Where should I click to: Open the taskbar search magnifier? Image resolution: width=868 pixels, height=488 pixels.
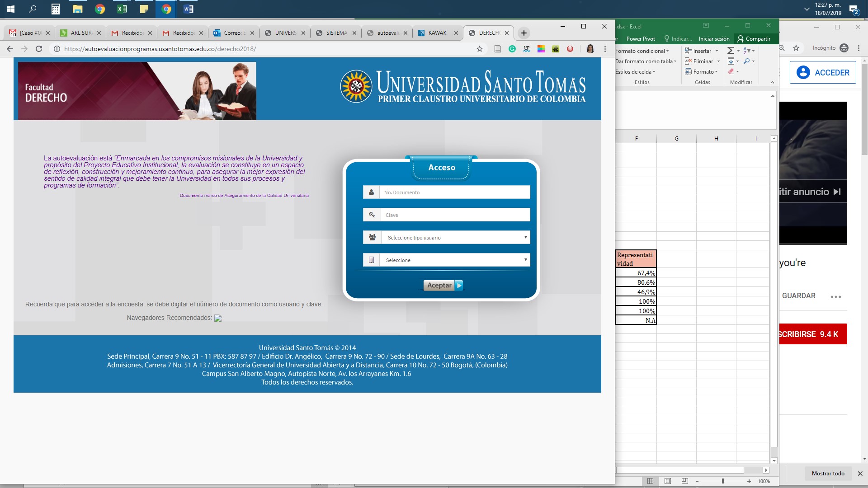click(33, 9)
